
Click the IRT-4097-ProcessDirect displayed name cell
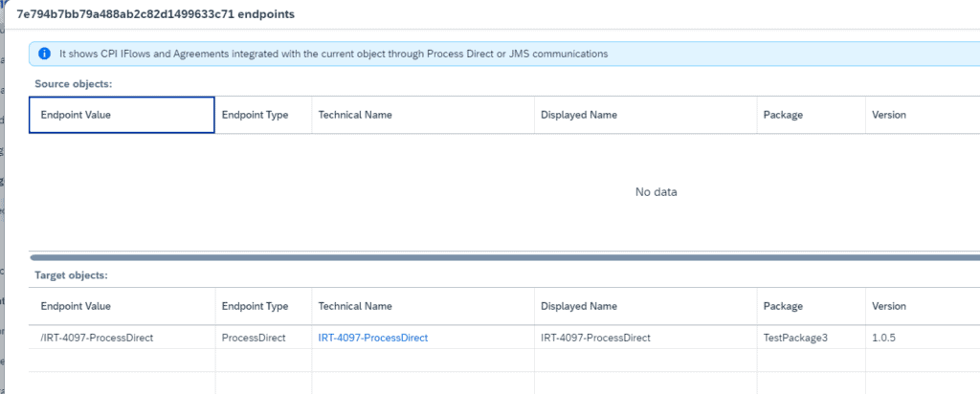(645, 338)
